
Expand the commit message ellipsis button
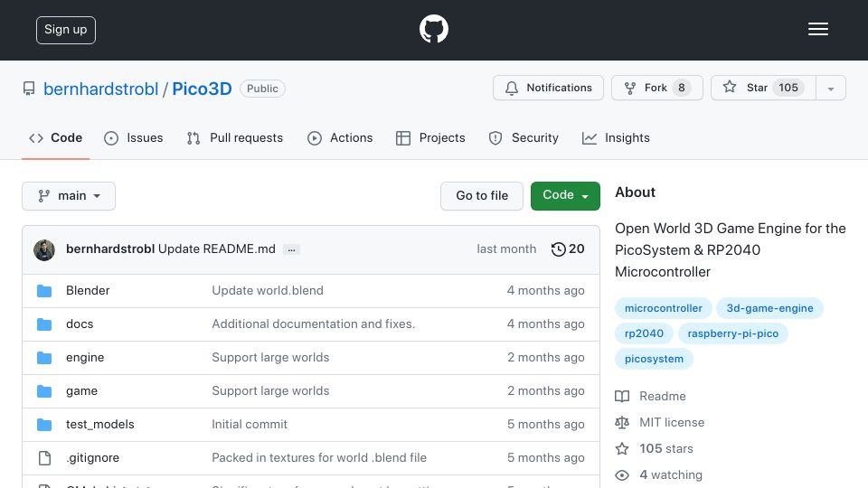coord(291,249)
